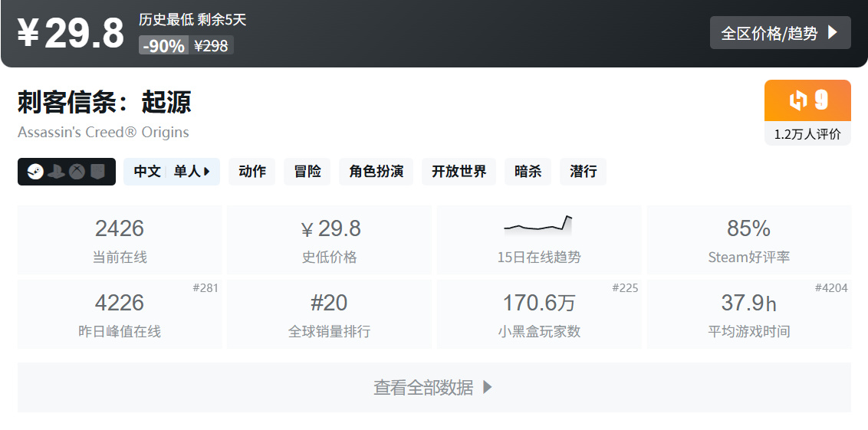Select the Steam platform icon

coord(35,172)
